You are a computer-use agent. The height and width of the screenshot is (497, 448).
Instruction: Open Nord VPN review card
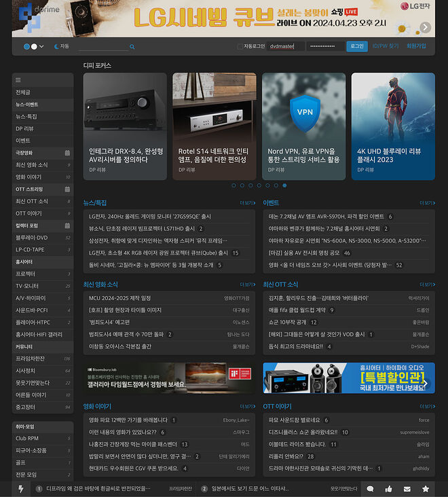[x=303, y=126]
